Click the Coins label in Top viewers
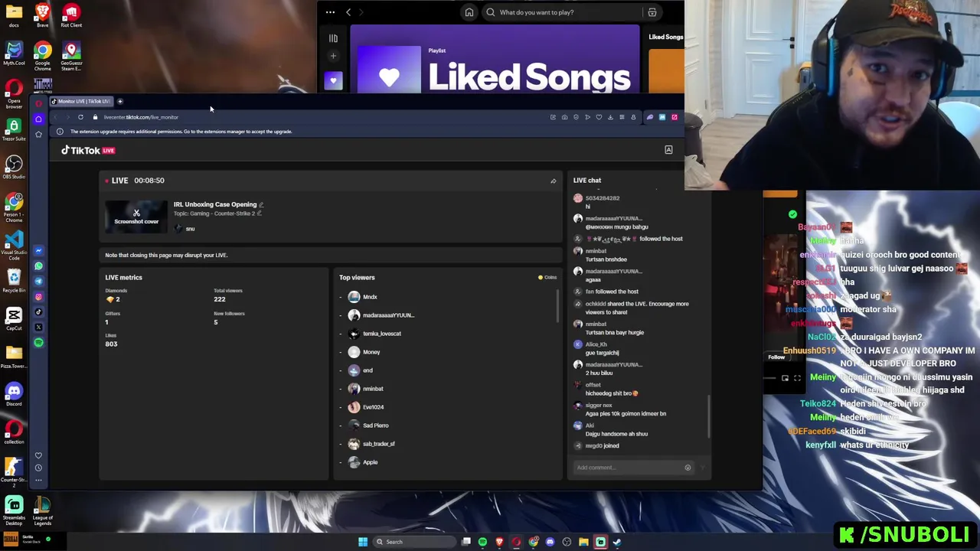Image resolution: width=980 pixels, height=551 pixels. (x=547, y=277)
